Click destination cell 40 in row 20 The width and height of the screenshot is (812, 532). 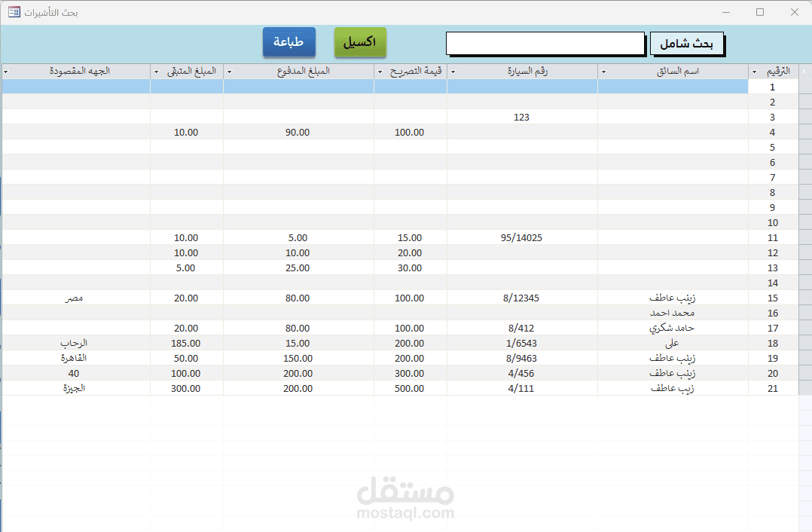pyautogui.click(x=75, y=373)
